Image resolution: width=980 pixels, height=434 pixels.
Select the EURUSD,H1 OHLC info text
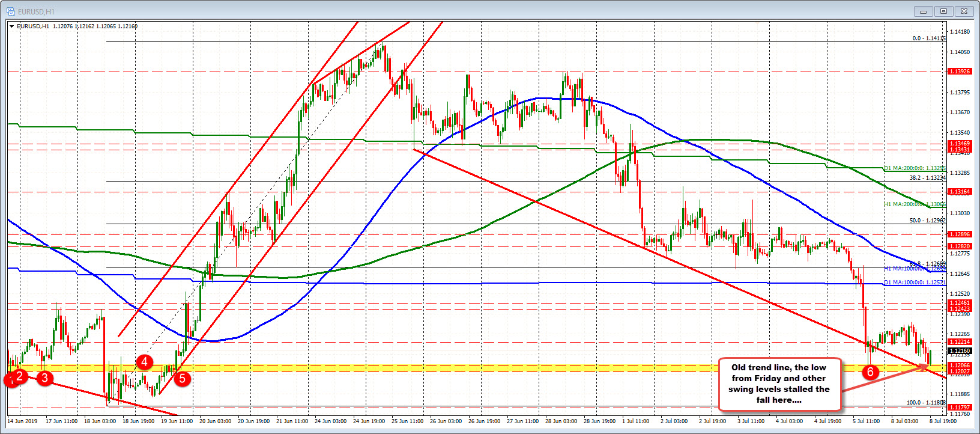pyautogui.click(x=77, y=26)
